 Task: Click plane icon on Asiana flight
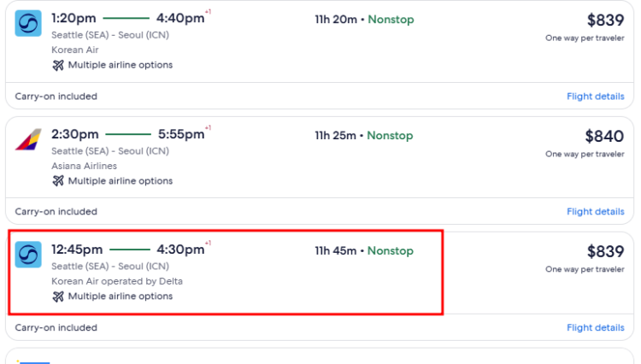tap(58, 181)
